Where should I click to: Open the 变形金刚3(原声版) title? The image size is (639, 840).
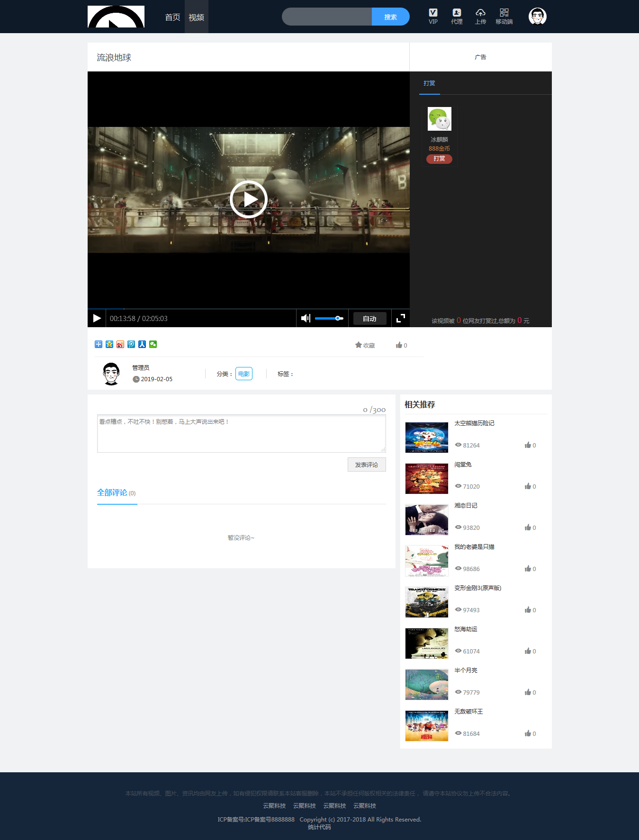(477, 588)
